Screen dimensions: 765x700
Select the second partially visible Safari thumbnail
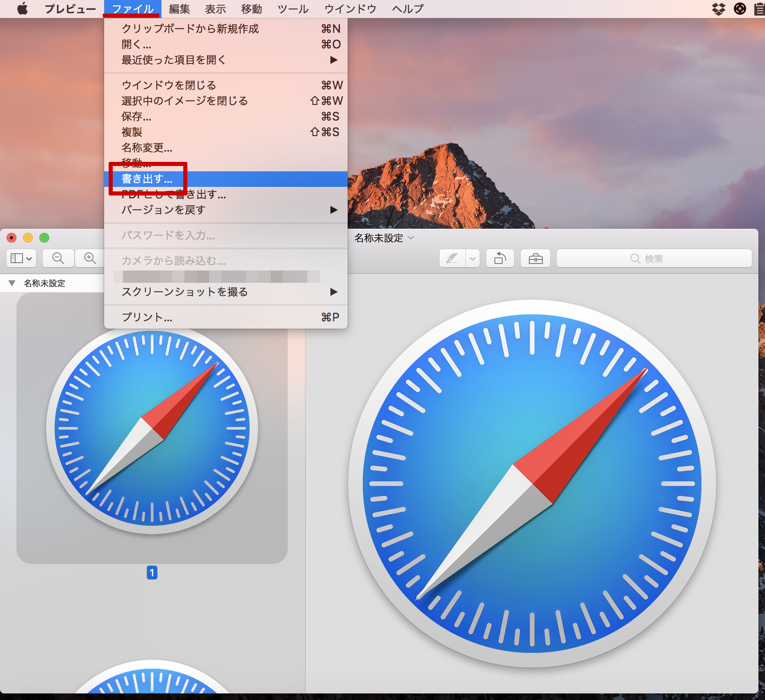(x=152, y=676)
